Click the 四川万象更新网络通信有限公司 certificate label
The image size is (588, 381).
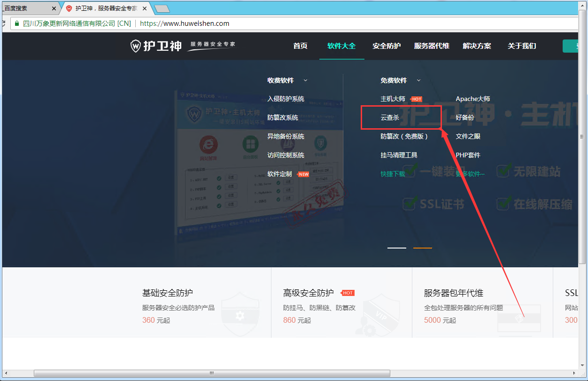point(77,23)
